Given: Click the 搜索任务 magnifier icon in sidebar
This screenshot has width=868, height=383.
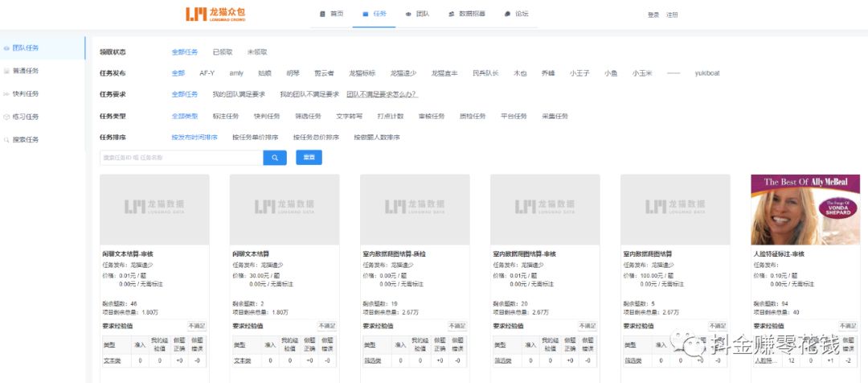Looking at the screenshot, I should coord(6,140).
